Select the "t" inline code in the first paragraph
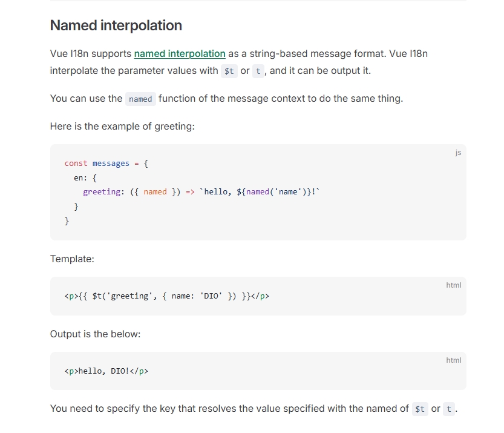Viewport: 504px width, 433px height. point(258,71)
